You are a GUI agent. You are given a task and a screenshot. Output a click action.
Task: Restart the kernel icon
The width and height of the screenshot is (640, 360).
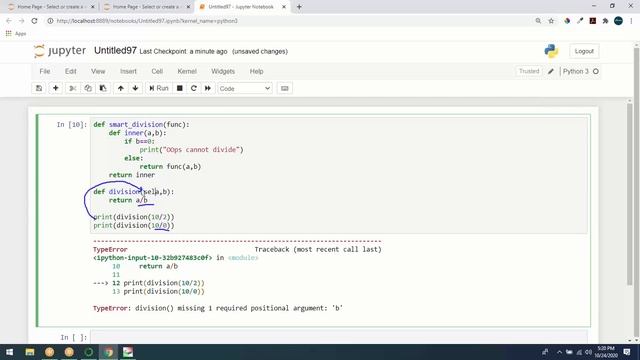pos(194,88)
